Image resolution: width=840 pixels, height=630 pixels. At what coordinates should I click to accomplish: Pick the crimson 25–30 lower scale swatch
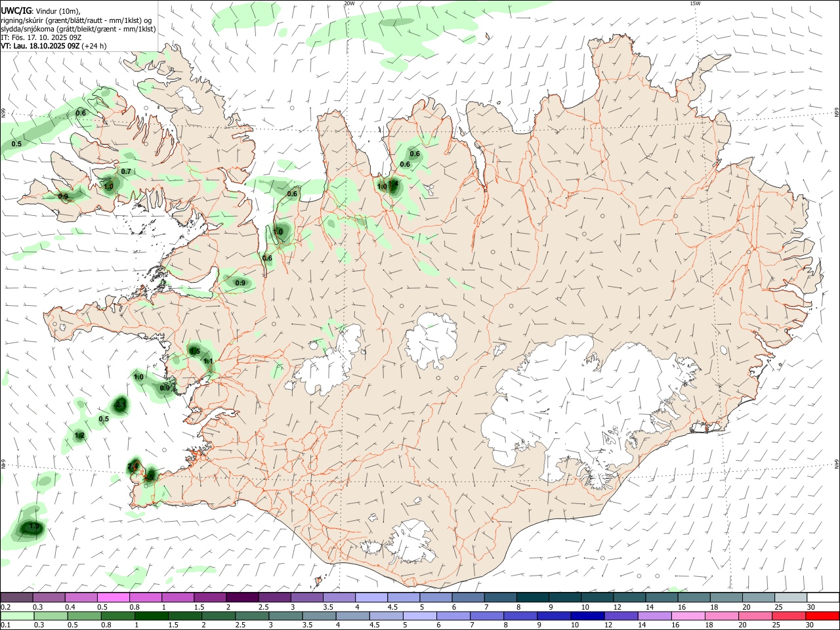tap(789, 616)
